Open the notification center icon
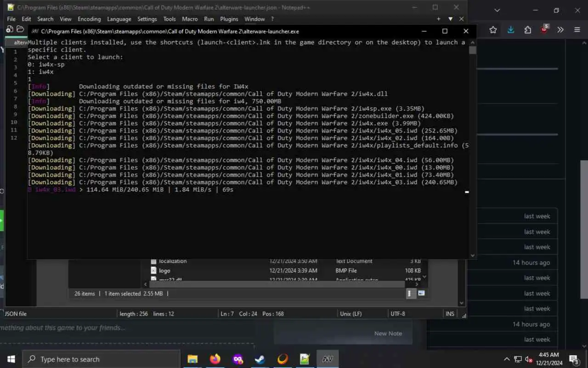This screenshot has height=368, width=588. 574,359
